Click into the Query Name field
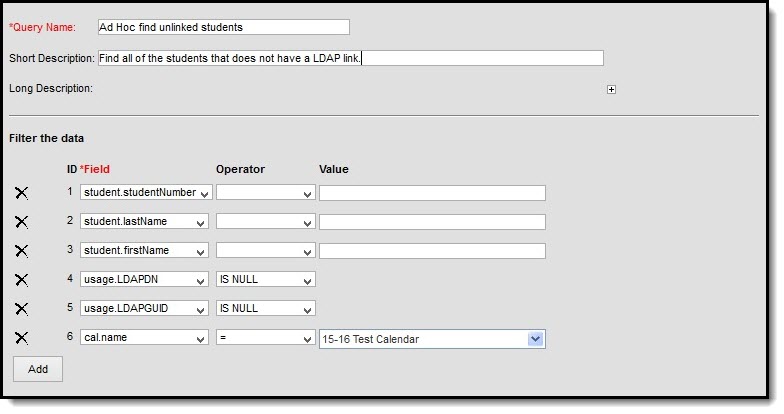Screen dimensions: 784x414 pyautogui.click(x=224, y=27)
